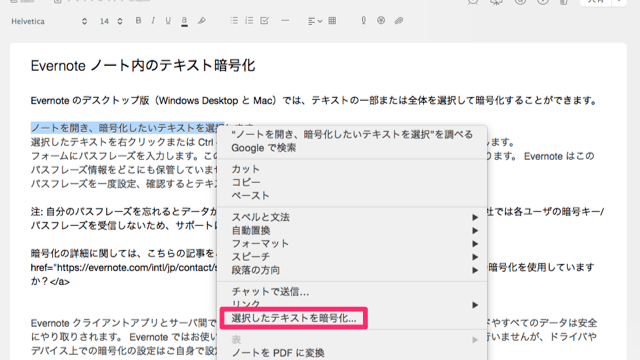640x360 pixels.
Task: Choose カット in the context menu
Action: tap(246, 169)
